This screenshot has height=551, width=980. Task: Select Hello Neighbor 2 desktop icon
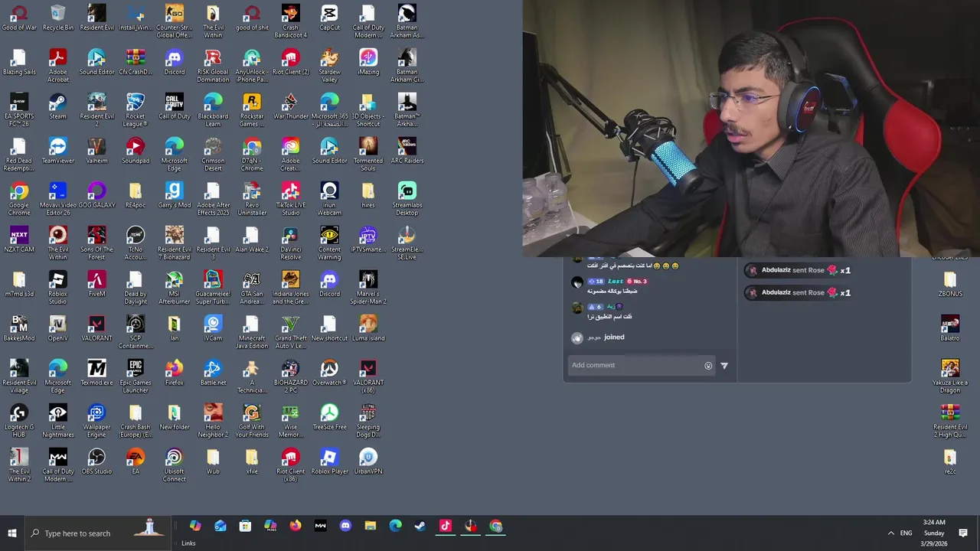[x=213, y=421]
